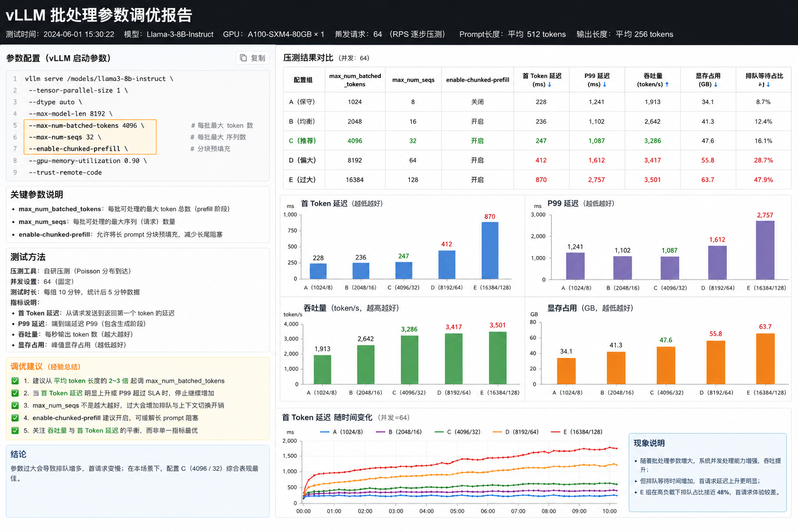Sort by P99 延迟 column arrow
The image size is (798, 532).
coord(605,85)
